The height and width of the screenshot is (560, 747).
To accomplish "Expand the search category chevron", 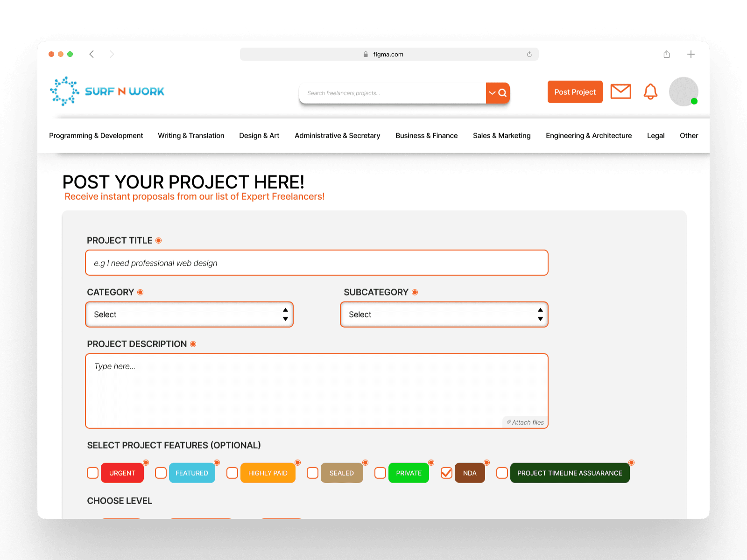I will click(492, 93).
